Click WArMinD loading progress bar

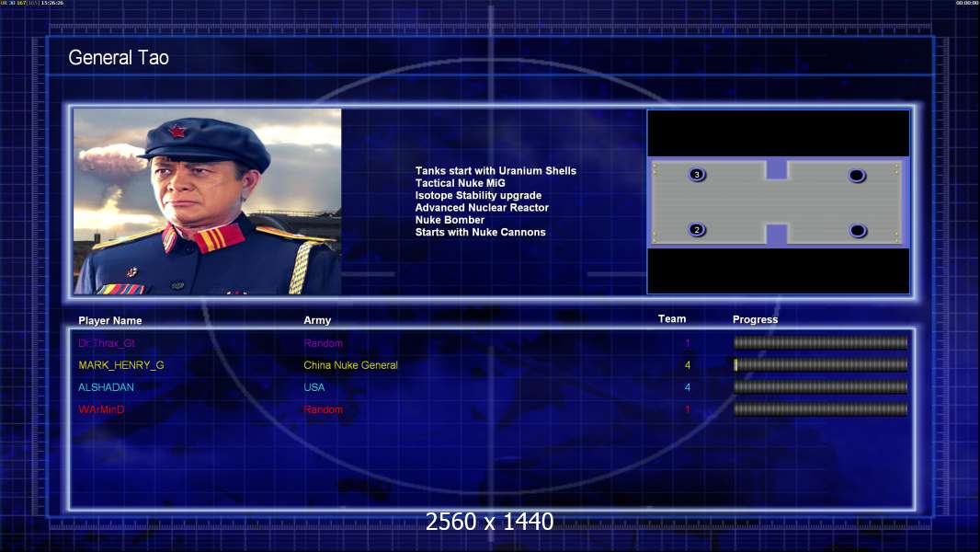821,409
